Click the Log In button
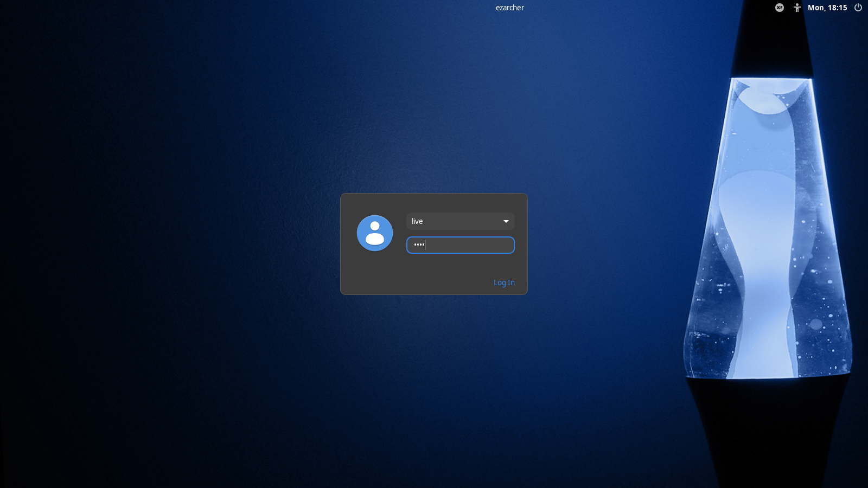 (x=504, y=282)
